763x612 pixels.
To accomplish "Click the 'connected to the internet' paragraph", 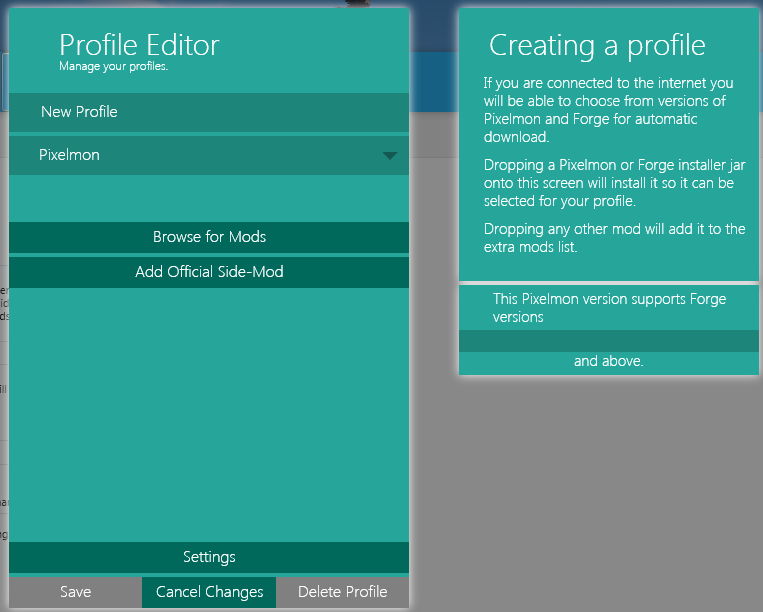I will (608, 110).
